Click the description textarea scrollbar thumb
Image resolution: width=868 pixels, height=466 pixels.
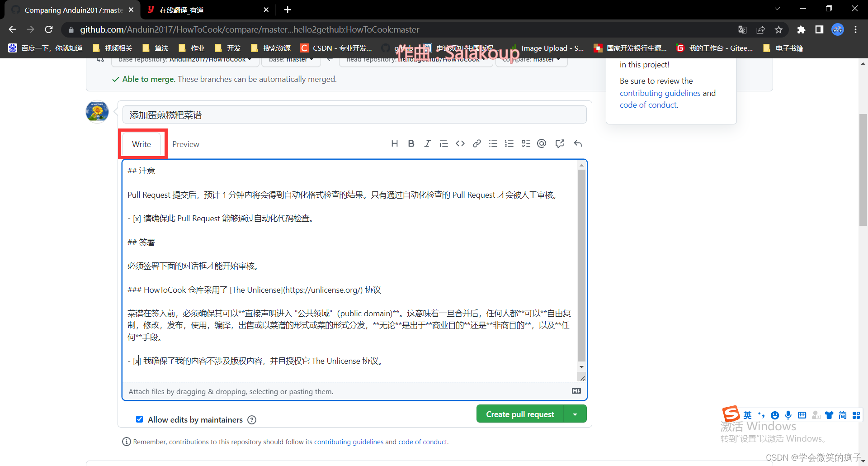click(581, 266)
